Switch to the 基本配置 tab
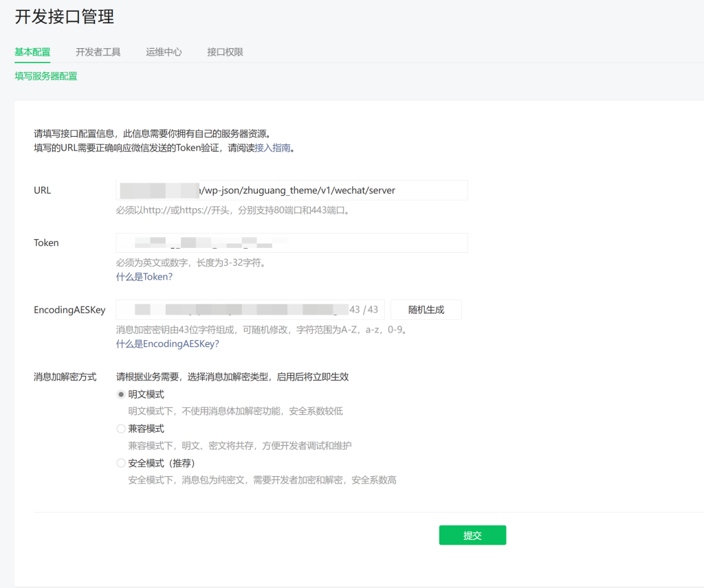This screenshot has height=588, width=704. coord(32,52)
